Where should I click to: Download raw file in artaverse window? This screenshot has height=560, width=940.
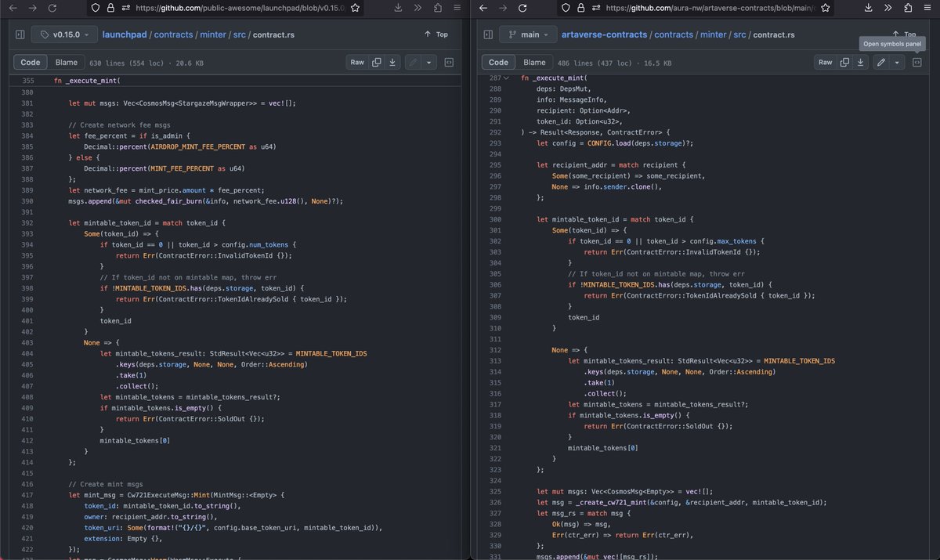(x=861, y=62)
